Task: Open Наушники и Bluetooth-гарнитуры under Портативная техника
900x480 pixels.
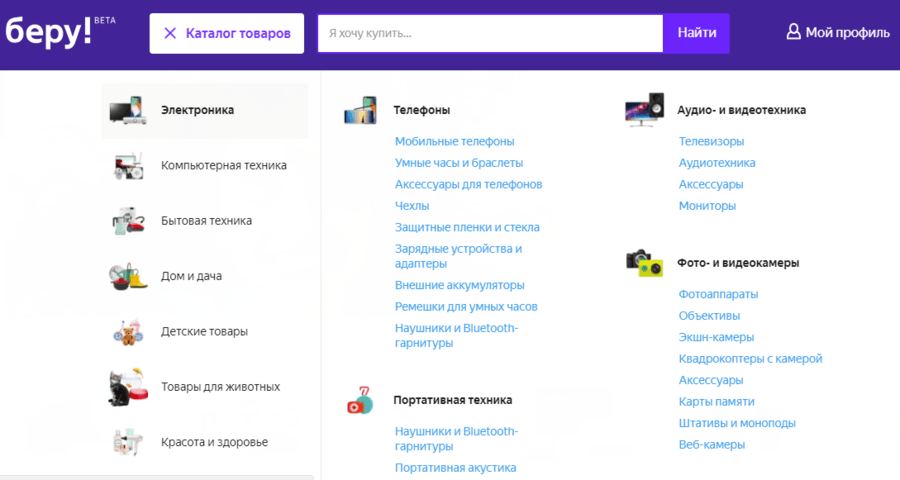Action: pyautogui.click(x=456, y=439)
